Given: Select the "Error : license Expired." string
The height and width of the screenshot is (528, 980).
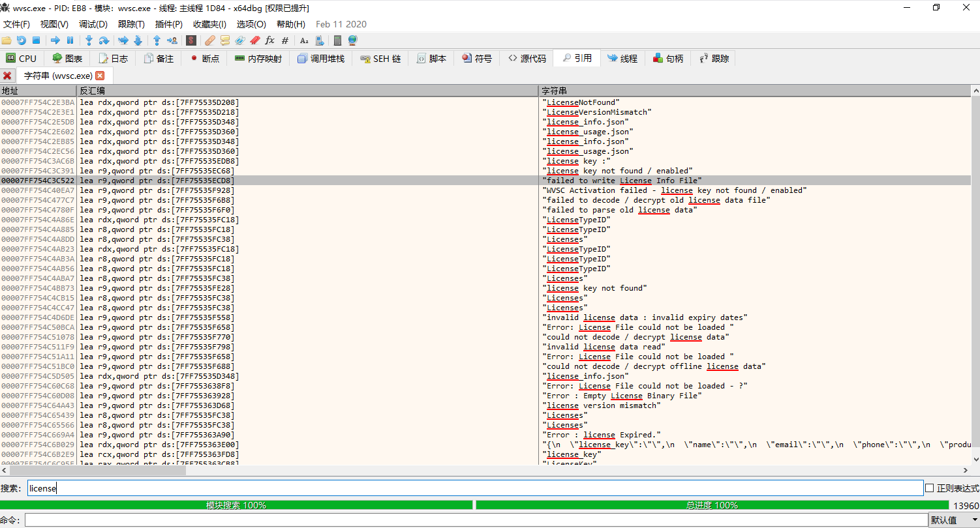Looking at the screenshot, I should pyautogui.click(x=602, y=435).
